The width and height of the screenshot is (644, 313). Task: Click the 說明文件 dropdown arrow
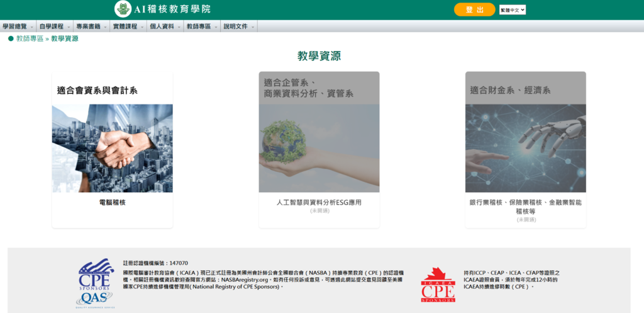(252, 26)
